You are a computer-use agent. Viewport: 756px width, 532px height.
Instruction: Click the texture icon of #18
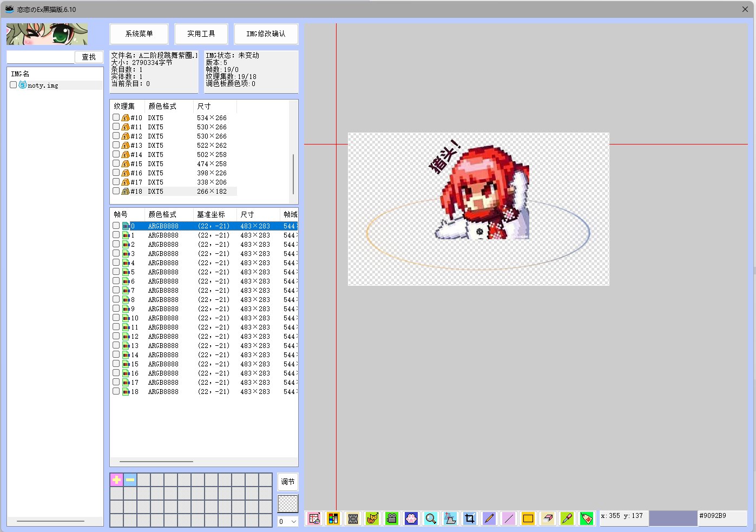coord(125,191)
